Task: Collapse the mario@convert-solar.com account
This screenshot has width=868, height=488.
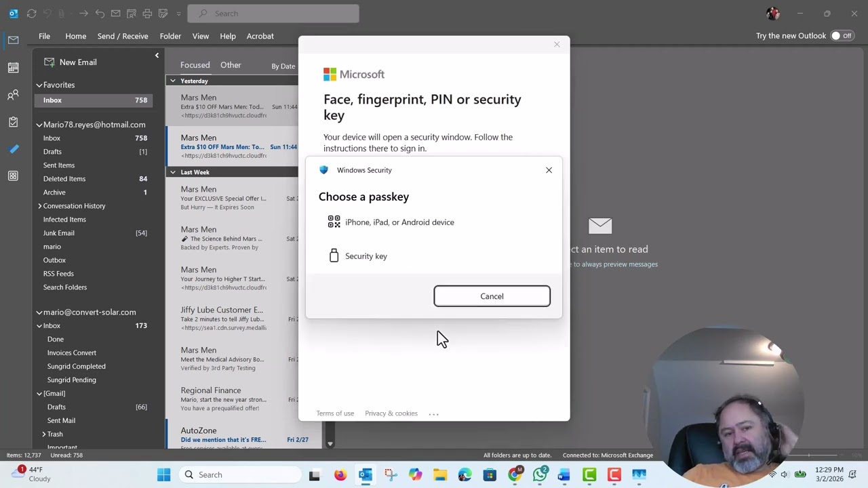Action: pos(39,312)
